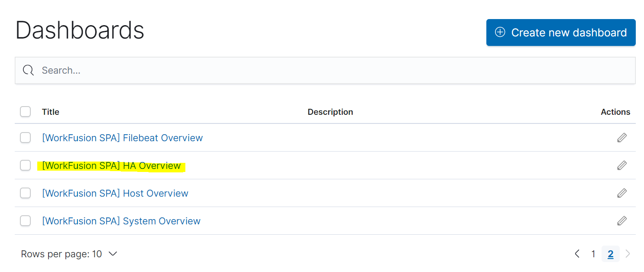Open [WorkFusion SPA] HA Overview dashboard
The image size is (644, 272).
click(111, 165)
